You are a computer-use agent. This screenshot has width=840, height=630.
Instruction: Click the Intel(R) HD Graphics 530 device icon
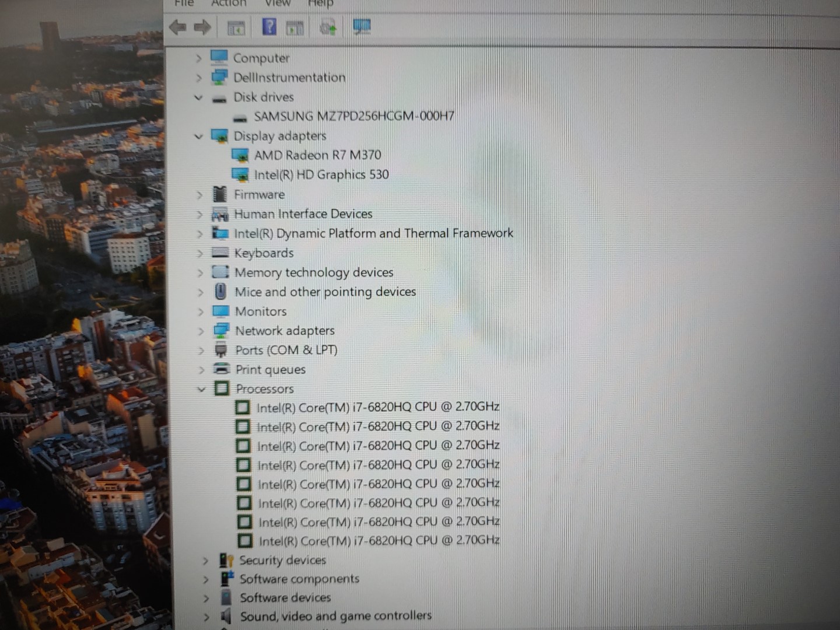pyautogui.click(x=240, y=174)
